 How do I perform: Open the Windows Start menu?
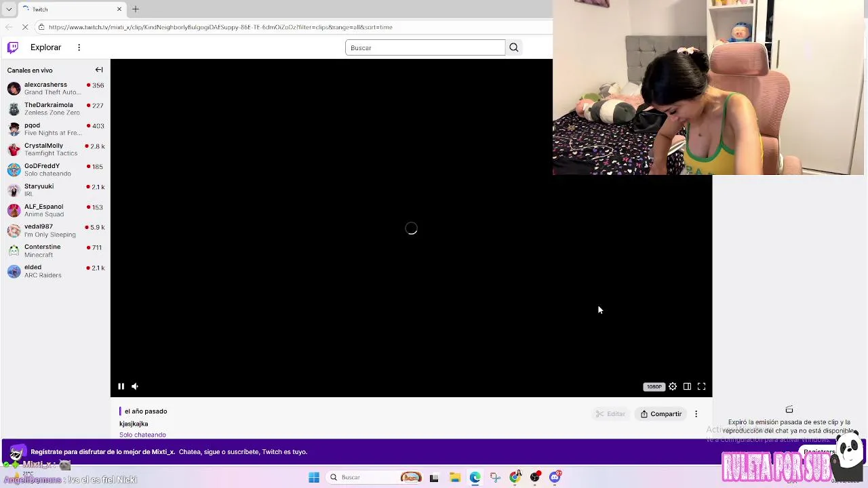[x=314, y=477]
